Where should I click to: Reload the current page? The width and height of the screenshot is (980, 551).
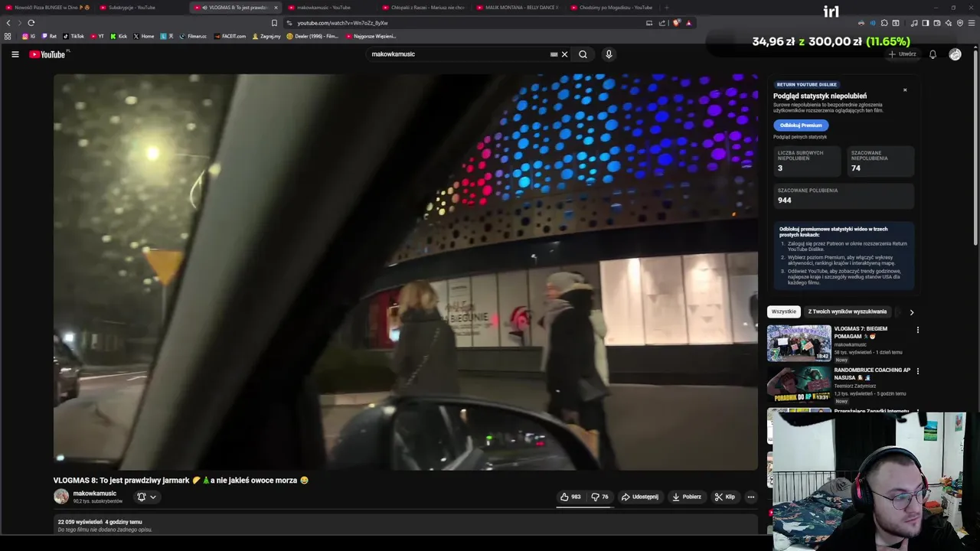pyautogui.click(x=31, y=23)
